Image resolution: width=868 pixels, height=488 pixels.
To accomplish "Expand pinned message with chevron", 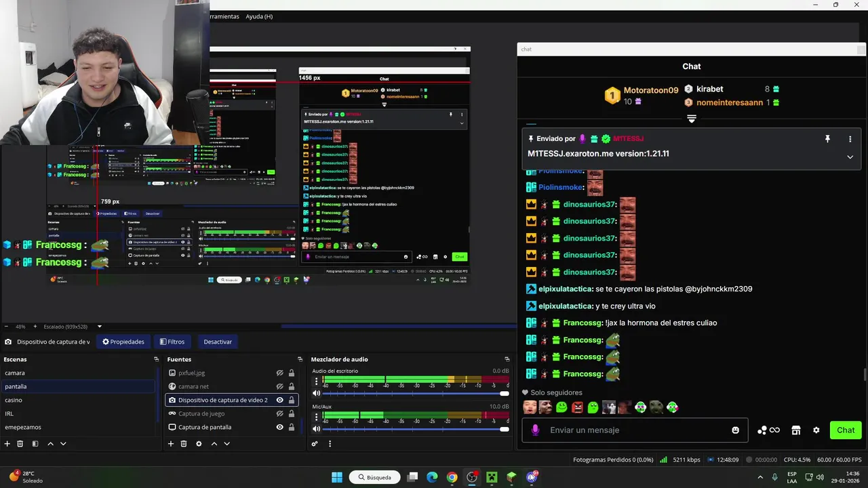I will pos(850,157).
